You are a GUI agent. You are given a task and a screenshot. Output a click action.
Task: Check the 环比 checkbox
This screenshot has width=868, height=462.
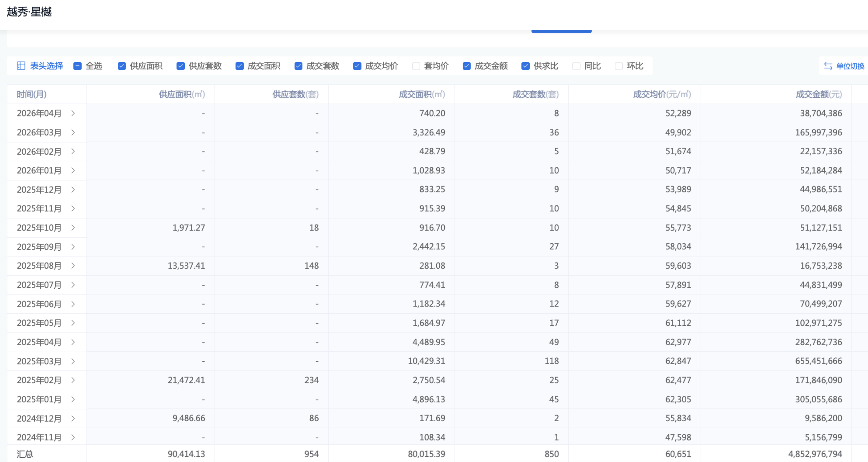[619, 66]
